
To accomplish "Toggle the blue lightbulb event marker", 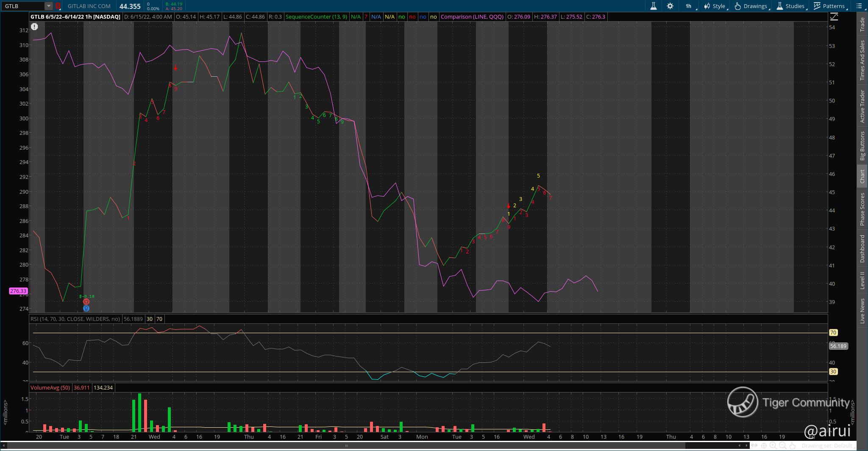I will click(86, 309).
